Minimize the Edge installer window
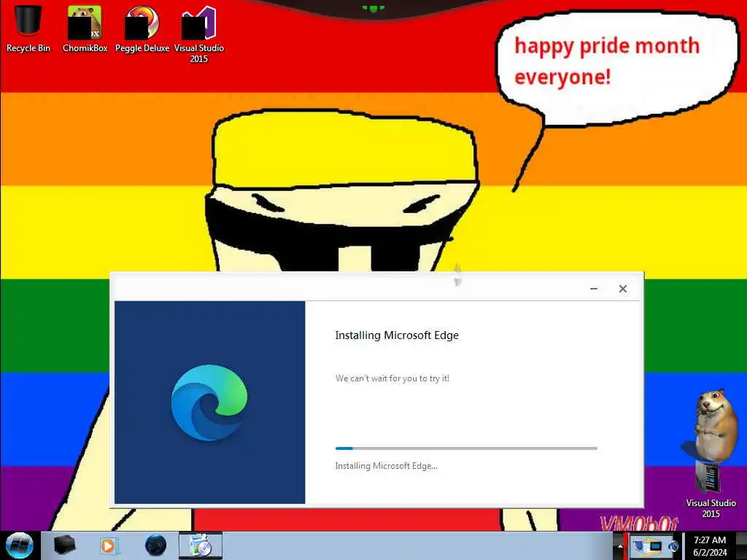 pyautogui.click(x=594, y=289)
